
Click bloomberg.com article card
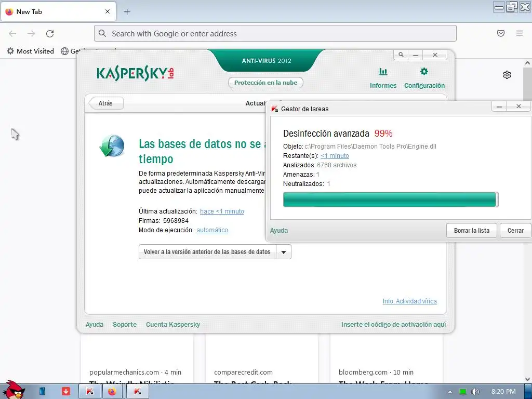[x=387, y=359]
